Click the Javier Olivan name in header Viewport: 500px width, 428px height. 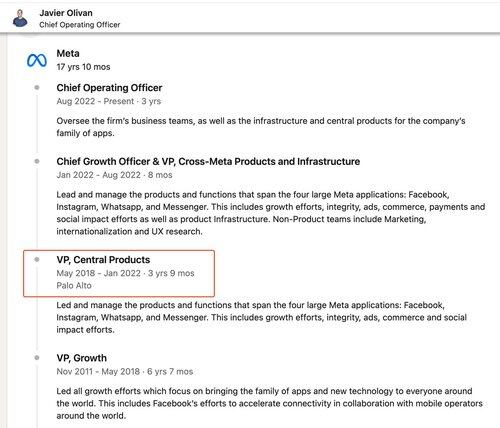[x=66, y=13]
